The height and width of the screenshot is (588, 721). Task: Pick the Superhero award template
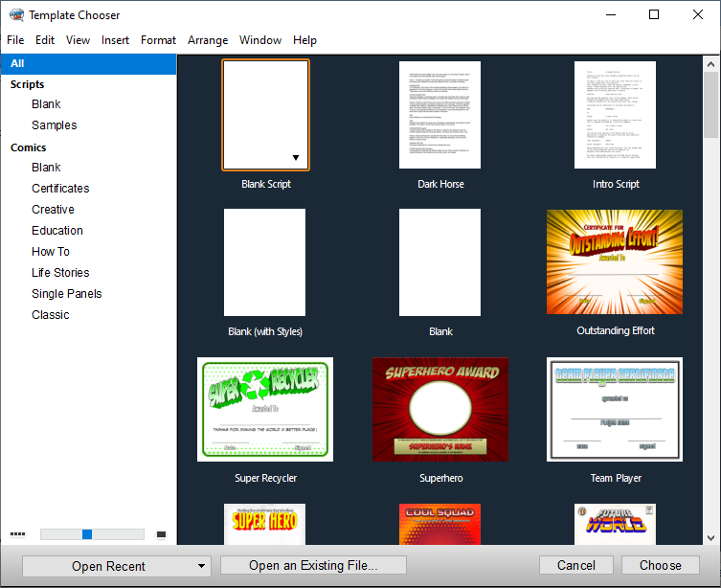coord(440,409)
